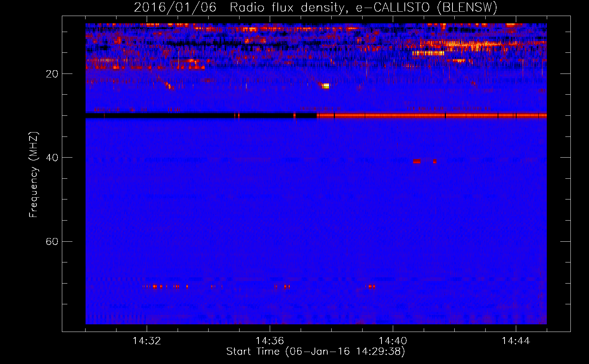Screen dimensions: 589x364
Task: Click the red burst pair near 40 MHz
Action: click(x=425, y=161)
